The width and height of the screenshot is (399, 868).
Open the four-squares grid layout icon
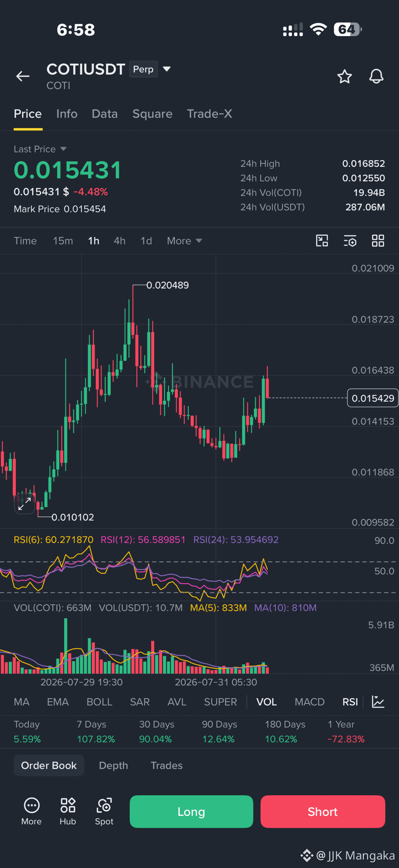[x=378, y=241]
